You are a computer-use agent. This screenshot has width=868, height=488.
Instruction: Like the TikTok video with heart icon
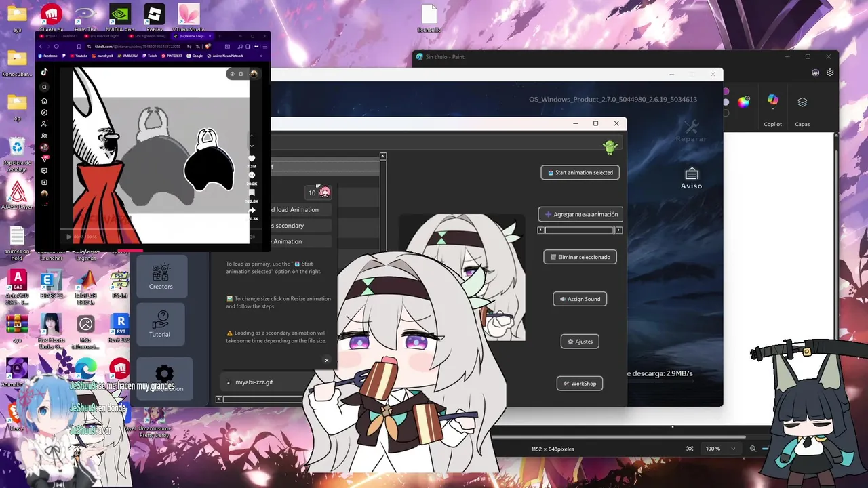coord(252,159)
